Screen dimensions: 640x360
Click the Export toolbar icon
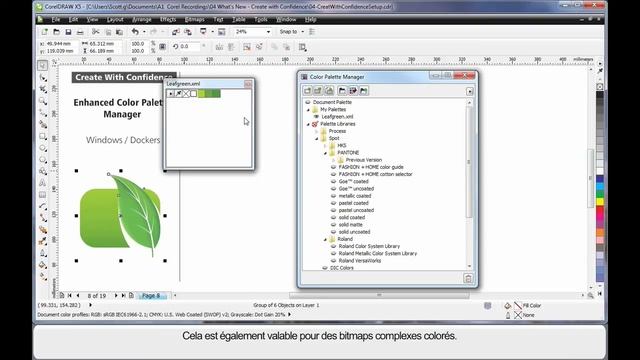[x=188, y=32]
